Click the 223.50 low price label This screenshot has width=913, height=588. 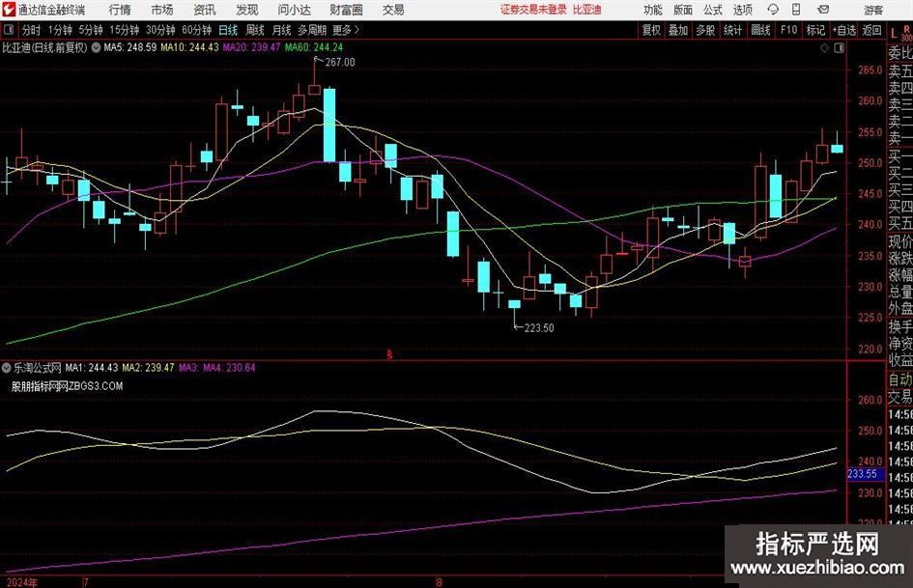539,328
